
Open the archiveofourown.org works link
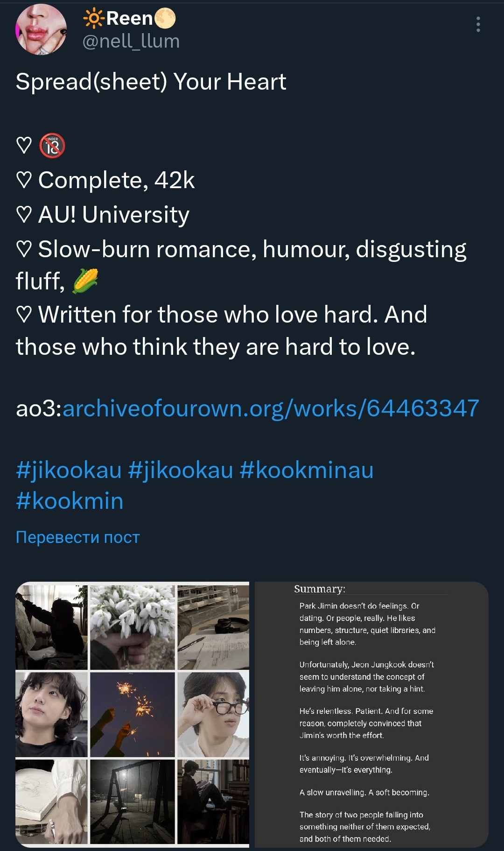(271, 408)
